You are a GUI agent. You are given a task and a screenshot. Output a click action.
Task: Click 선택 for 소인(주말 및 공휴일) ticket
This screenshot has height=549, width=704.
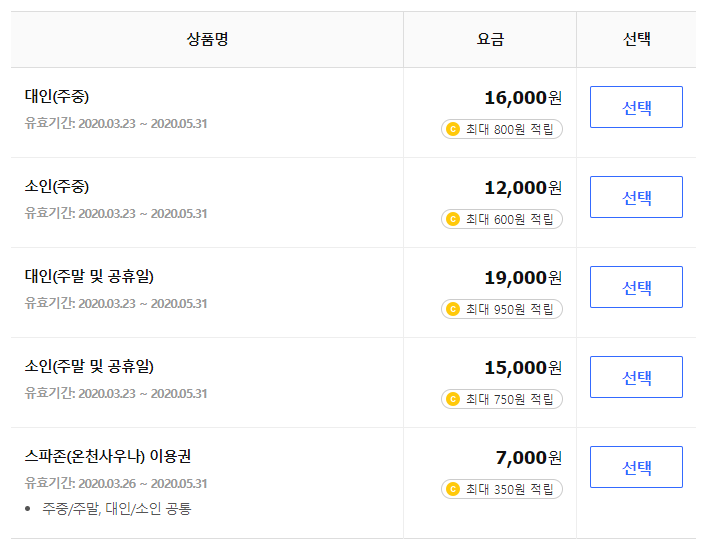pos(636,377)
